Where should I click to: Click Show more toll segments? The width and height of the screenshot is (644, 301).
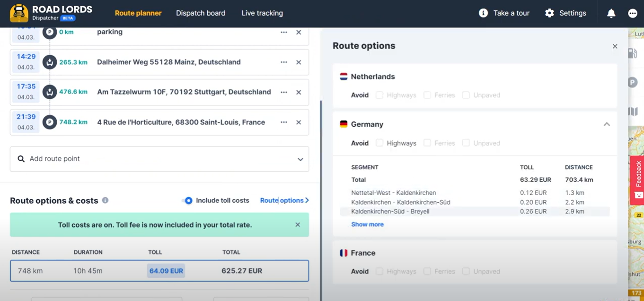[368, 224]
